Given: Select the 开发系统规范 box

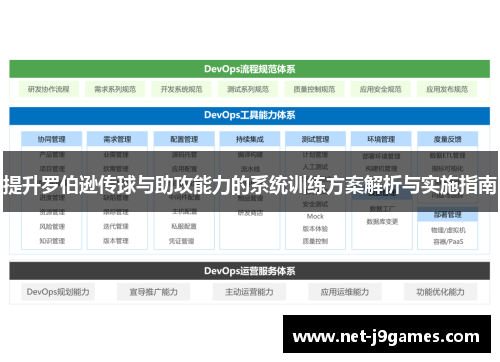Looking at the screenshot, I should 181,89.
